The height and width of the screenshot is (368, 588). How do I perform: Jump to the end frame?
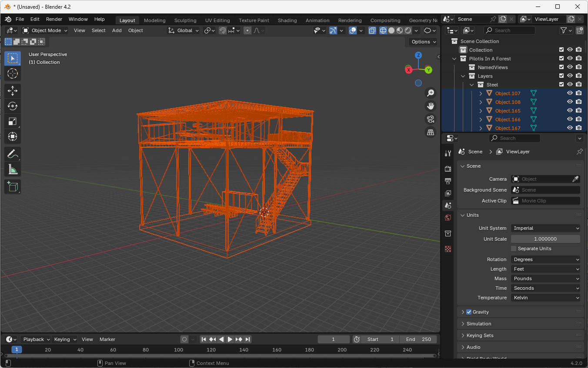247,339
